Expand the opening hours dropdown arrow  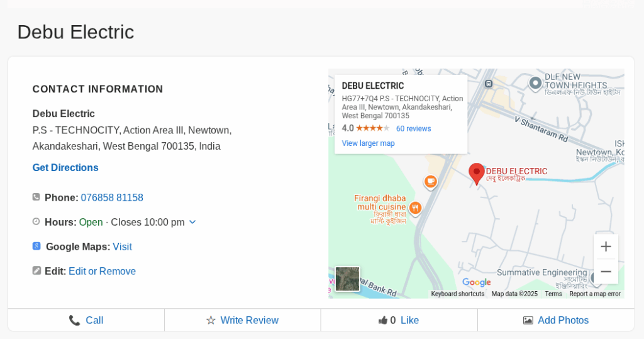click(x=192, y=222)
